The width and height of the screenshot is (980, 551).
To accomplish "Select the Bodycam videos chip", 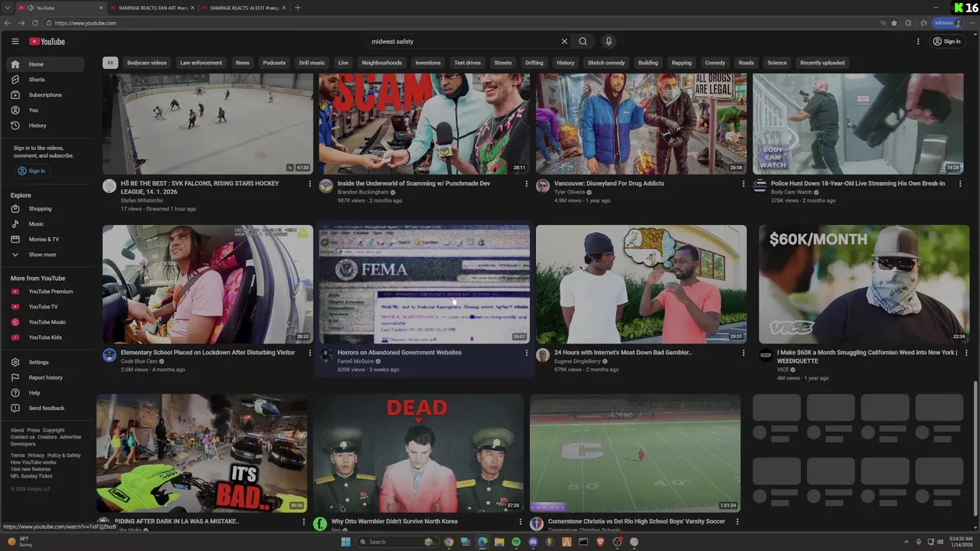I will [x=146, y=63].
